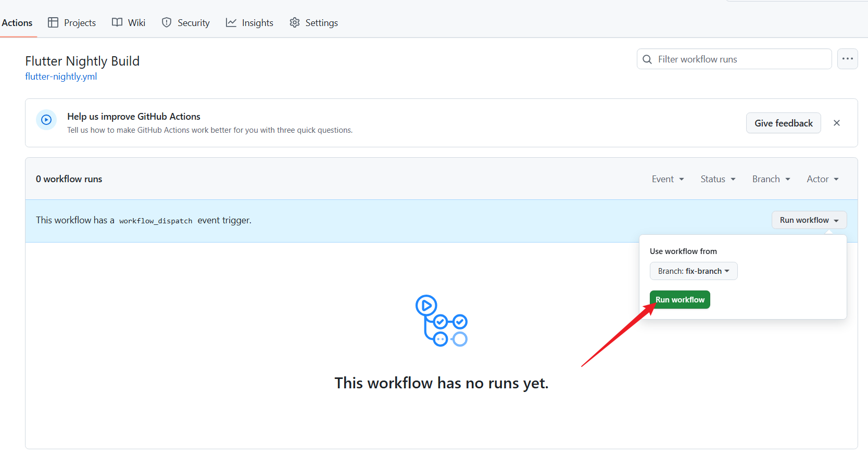Expand the Event filter dropdown

pyautogui.click(x=668, y=179)
